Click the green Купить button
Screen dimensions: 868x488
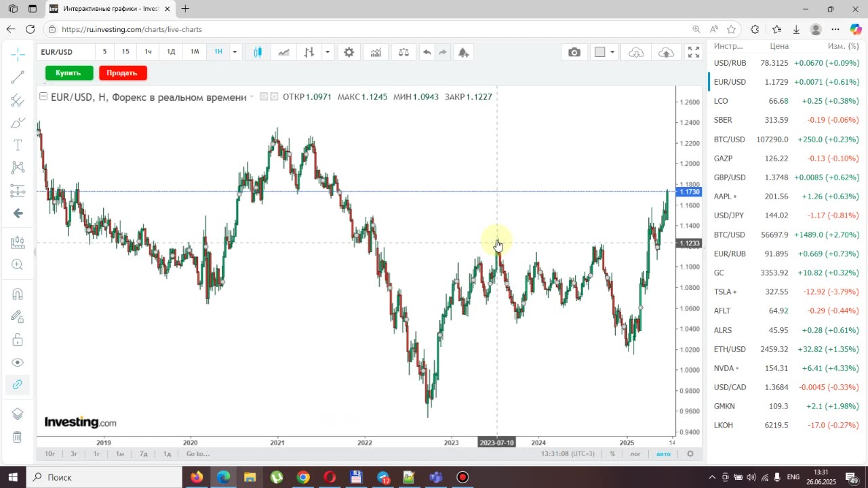pyautogui.click(x=68, y=73)
